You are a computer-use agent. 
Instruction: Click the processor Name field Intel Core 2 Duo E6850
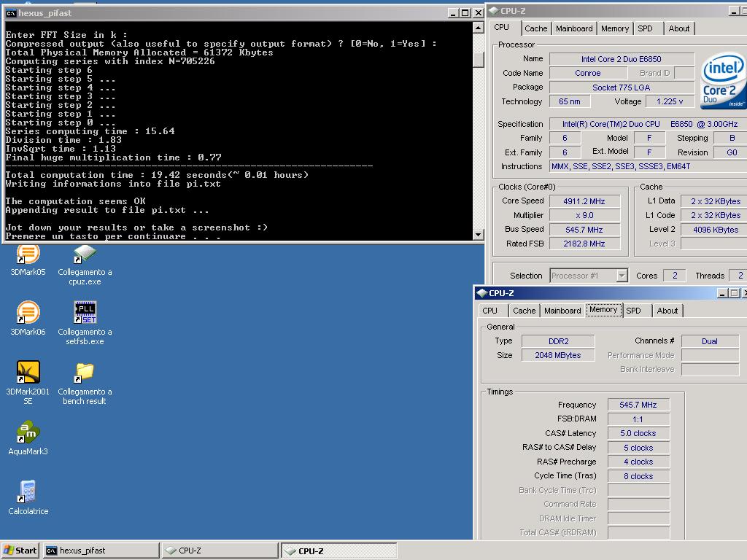(622, 59)
